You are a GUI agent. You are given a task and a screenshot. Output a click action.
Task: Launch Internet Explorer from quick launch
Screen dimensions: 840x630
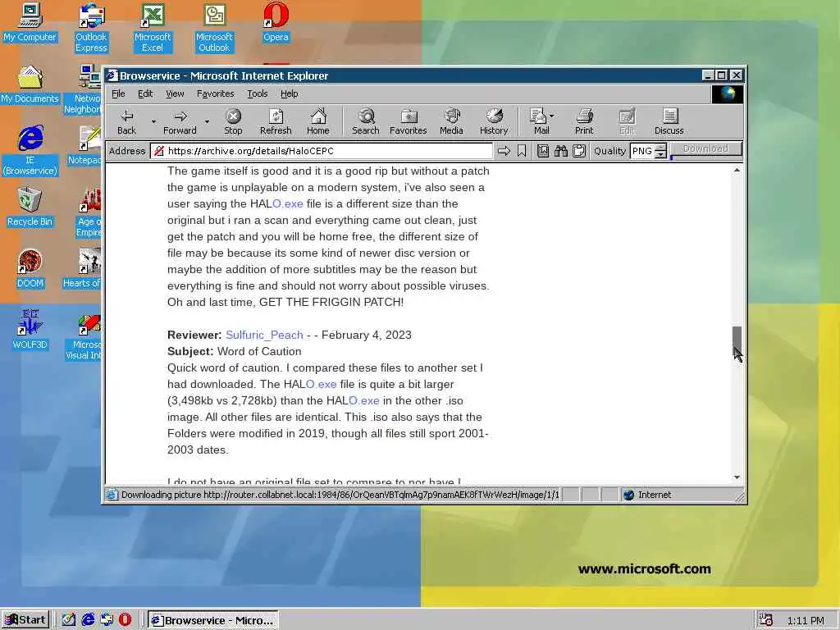88,620
